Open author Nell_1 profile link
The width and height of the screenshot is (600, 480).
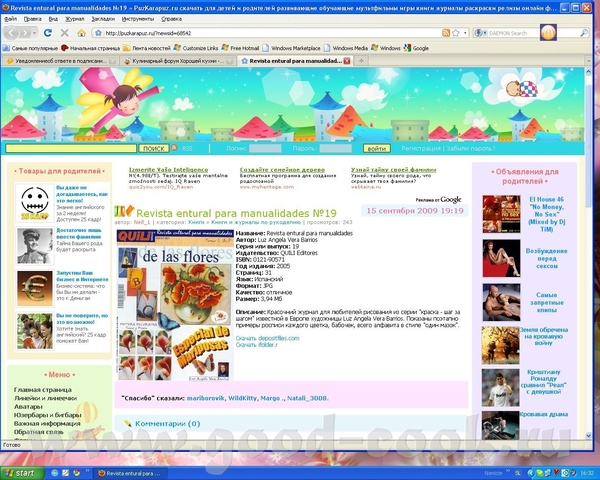click(142, 222)
